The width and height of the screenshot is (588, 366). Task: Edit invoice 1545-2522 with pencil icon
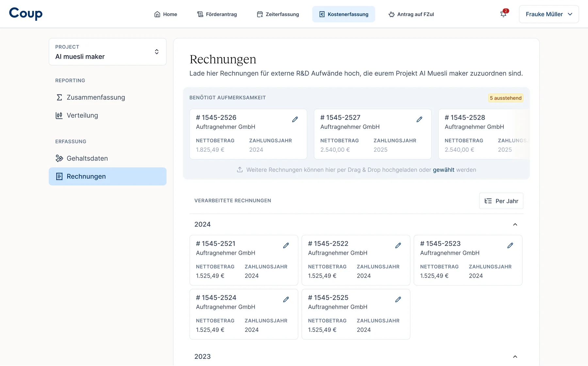click(x=398, y=245)
